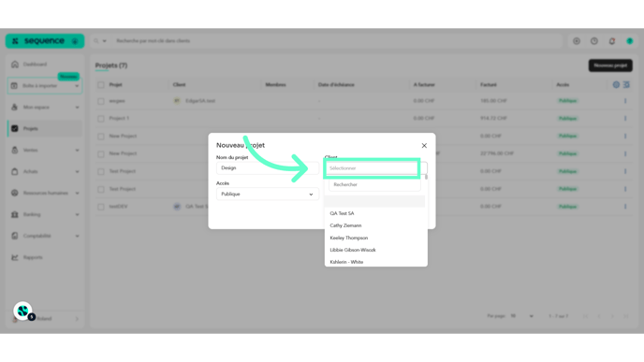Click the Boîte à importer inbox icon

coord(14,86)
